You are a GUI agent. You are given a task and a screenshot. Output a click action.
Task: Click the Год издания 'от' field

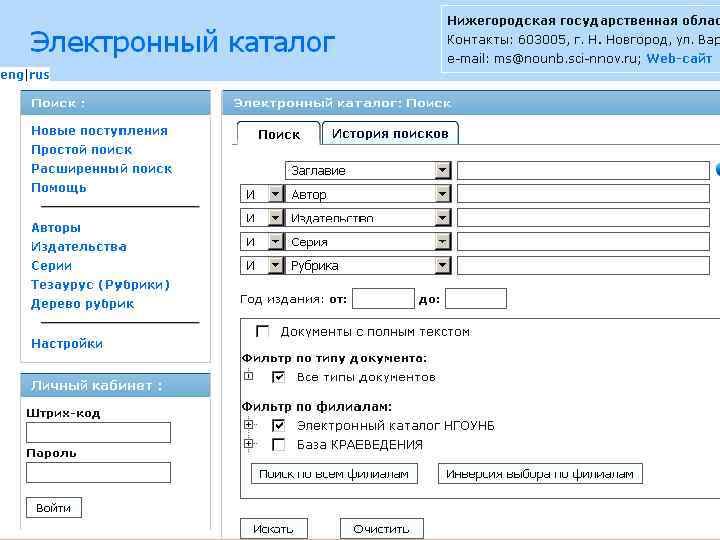coord(383,299)
